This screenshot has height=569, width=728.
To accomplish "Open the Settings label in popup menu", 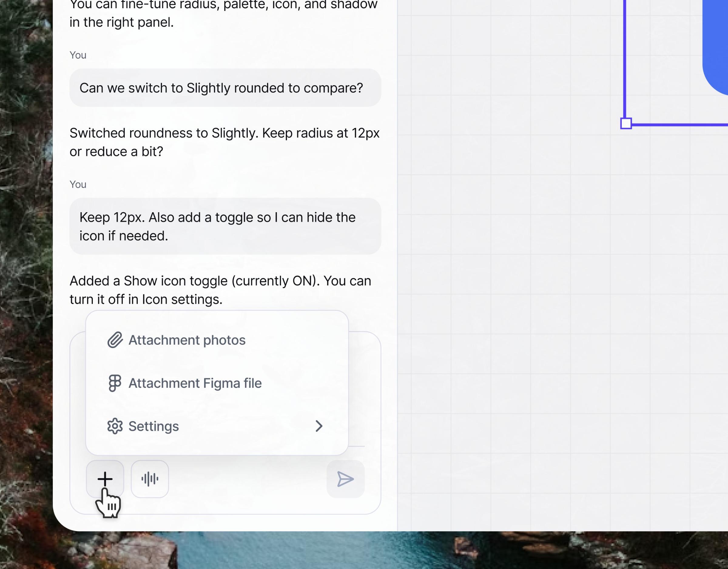I will 154,427.
